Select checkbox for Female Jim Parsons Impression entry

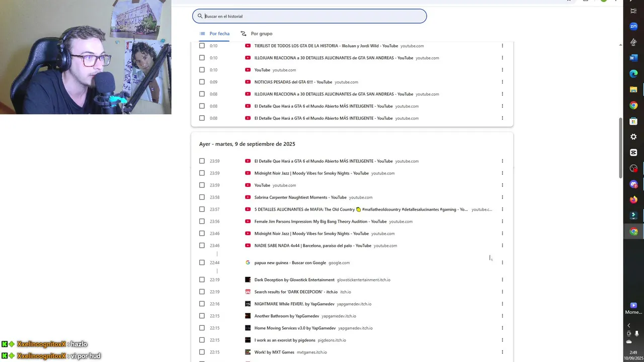click(202, 221)
